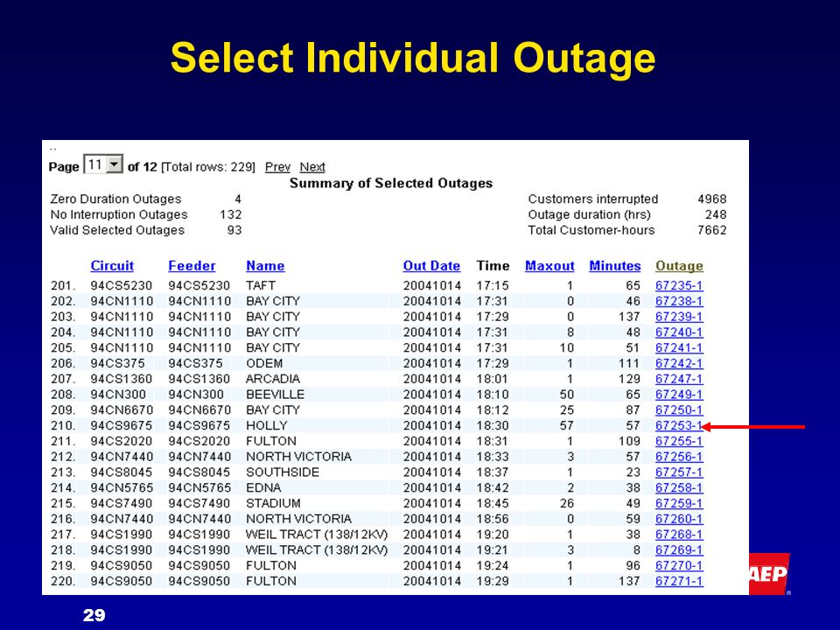The image size is (840, 630).
Task: Select the BEEVILLE name cell
Action: (x=275, y=395)
